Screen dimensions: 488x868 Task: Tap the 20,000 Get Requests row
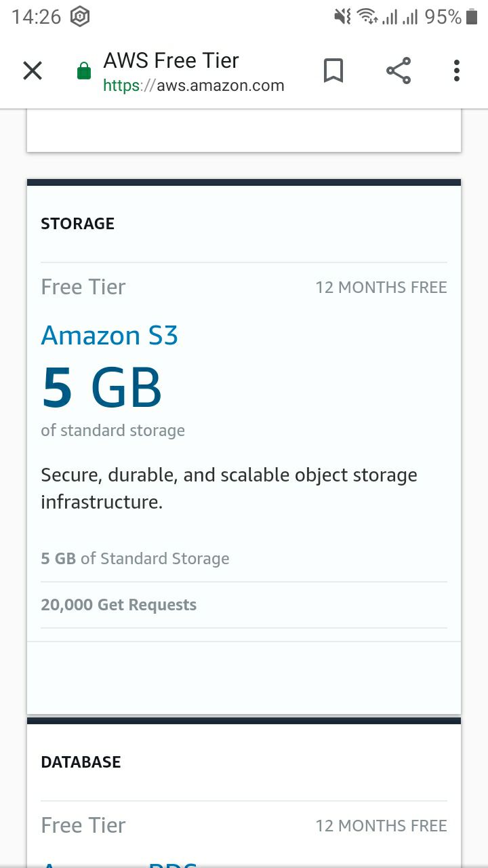tap(244, 605)
